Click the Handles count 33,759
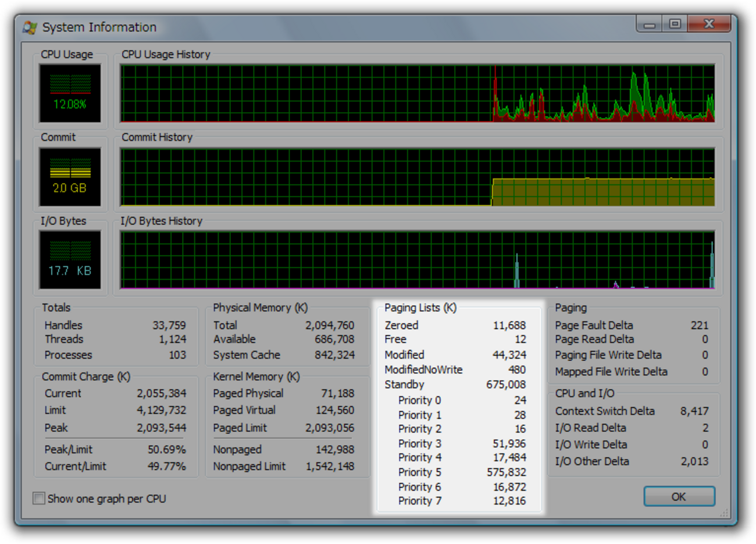 (x=169, y=325)
